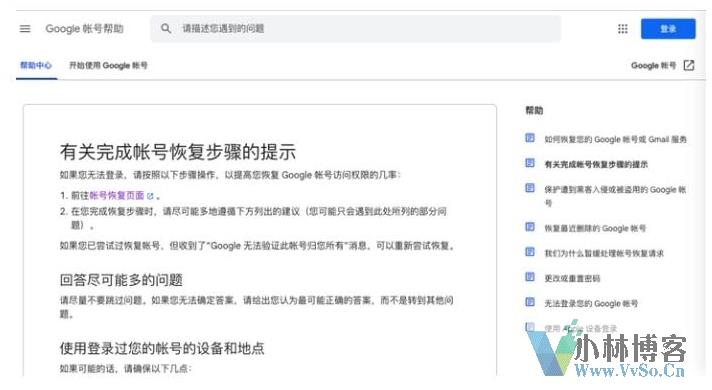
Task: Open the hamburger main menu
Action: pos(25,29)
